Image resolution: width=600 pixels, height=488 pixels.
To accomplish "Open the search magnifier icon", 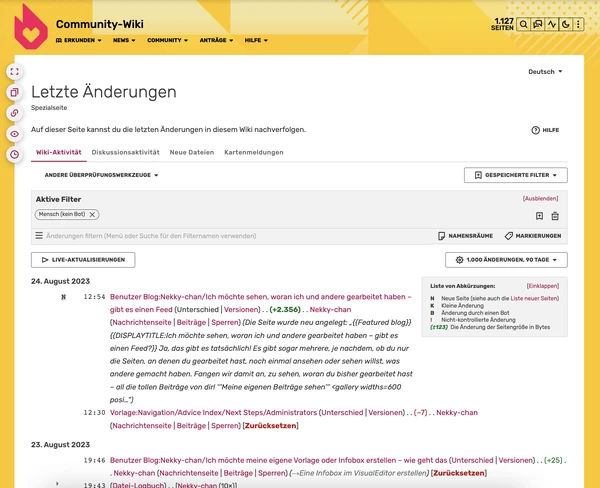I will click(x=523, y=24).
